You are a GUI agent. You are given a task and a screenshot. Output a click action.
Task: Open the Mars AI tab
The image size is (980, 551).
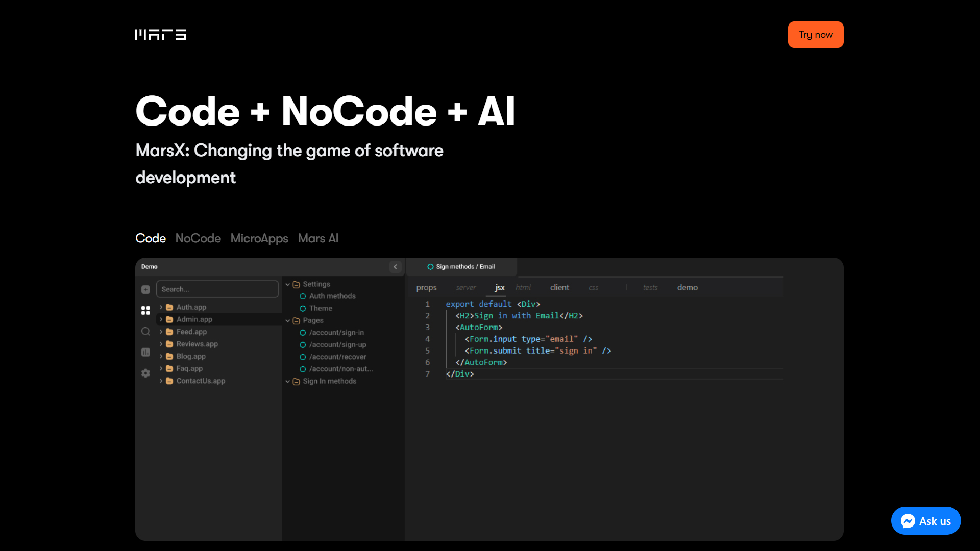[318, 238]
